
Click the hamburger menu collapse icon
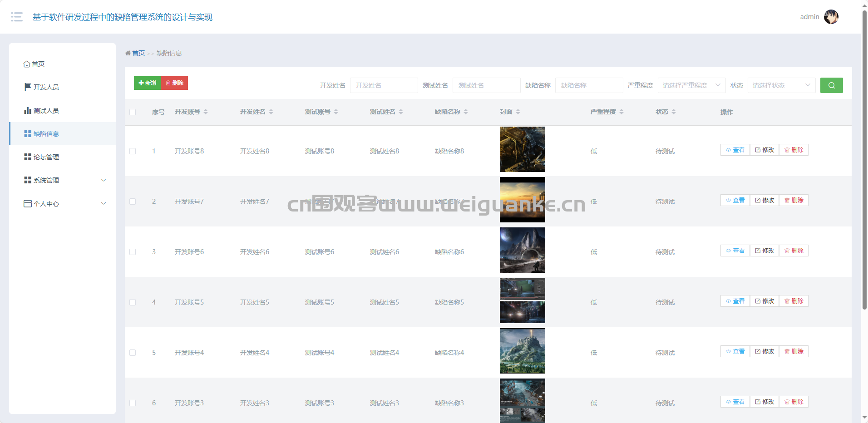click(x=17, y=17)
